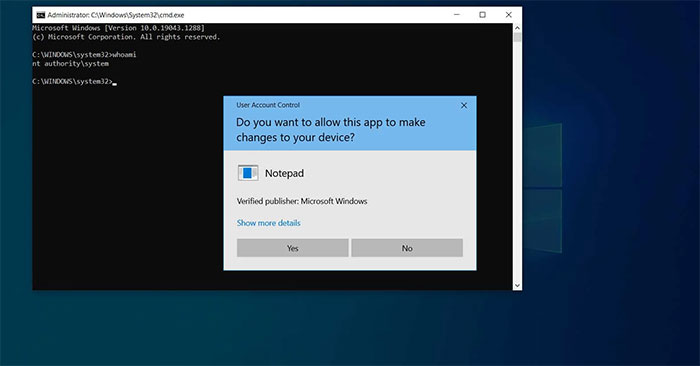
Task: Close the User Account Control dialog
Action: [464, 105]
